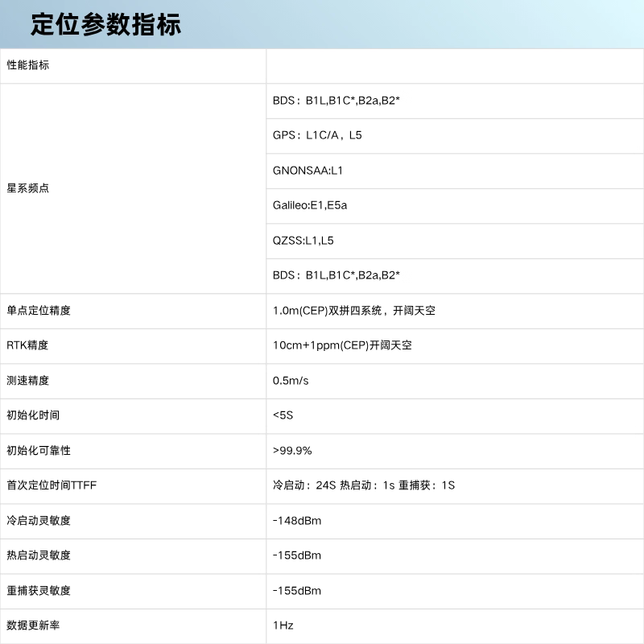
Task: Click the 星系频点 row label
Action: tap(28, 188)
